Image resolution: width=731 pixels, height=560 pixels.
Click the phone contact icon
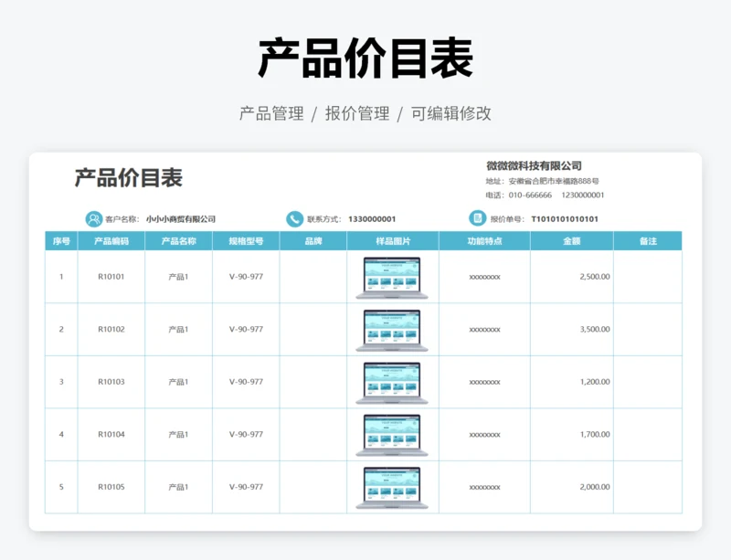(x=294, y=219)
